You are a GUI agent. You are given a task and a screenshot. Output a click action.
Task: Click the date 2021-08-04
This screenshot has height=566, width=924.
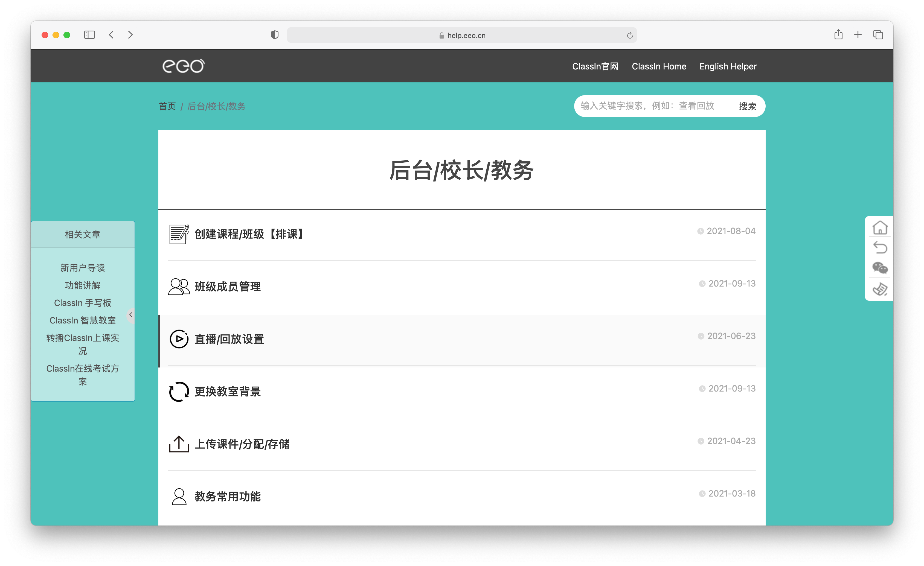(731, 231)
